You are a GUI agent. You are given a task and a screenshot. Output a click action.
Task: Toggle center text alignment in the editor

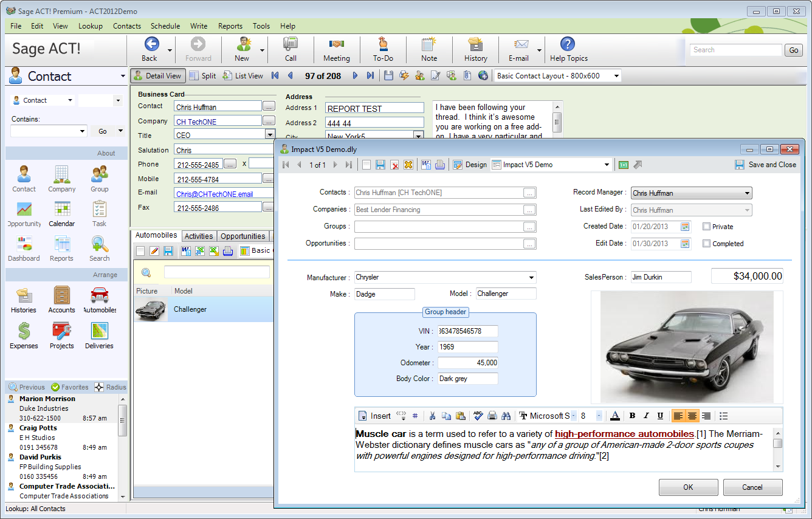click(692, 416)
